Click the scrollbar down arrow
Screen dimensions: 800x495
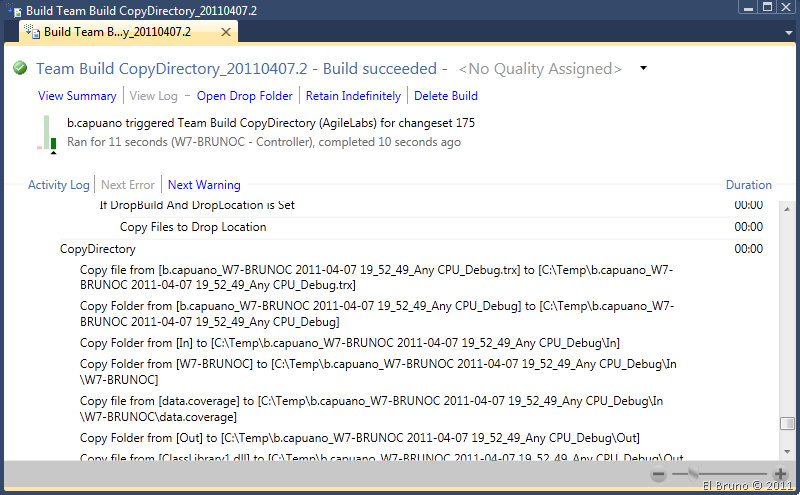[x=788, y=451]
